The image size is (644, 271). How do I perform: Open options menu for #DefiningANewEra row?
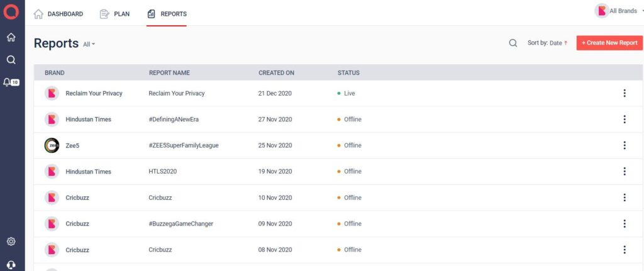coord(625,119)
